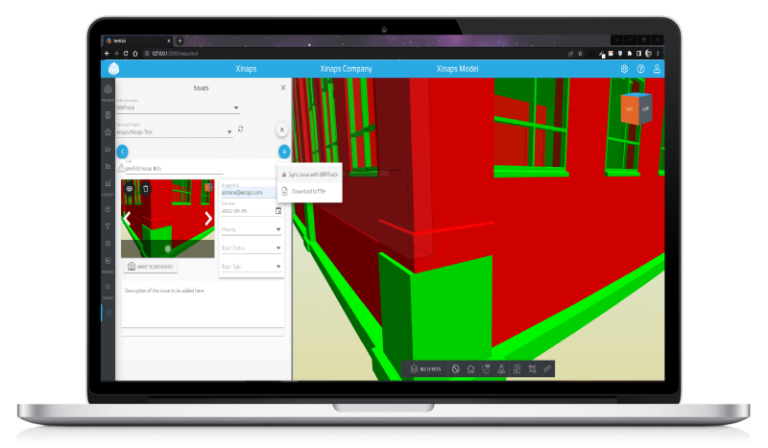This screenshot has height=448, width=768.
Task: Open the help question mark icon
Action: click(x=641, y=69)
